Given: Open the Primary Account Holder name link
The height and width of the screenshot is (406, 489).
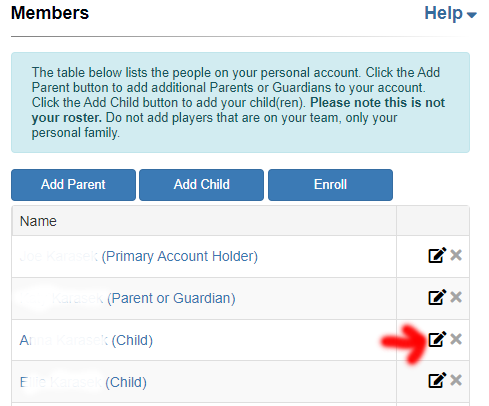Looking at the screenshot, I should click(139, 256).
